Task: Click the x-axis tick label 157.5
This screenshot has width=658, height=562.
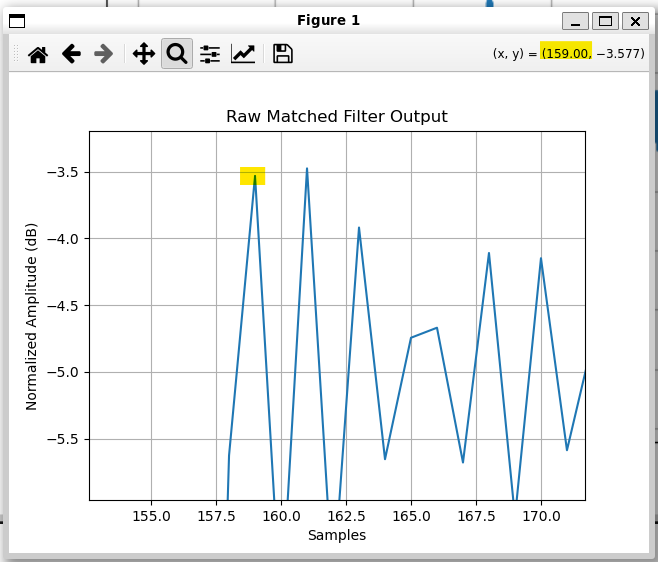Action: (217, 516)
